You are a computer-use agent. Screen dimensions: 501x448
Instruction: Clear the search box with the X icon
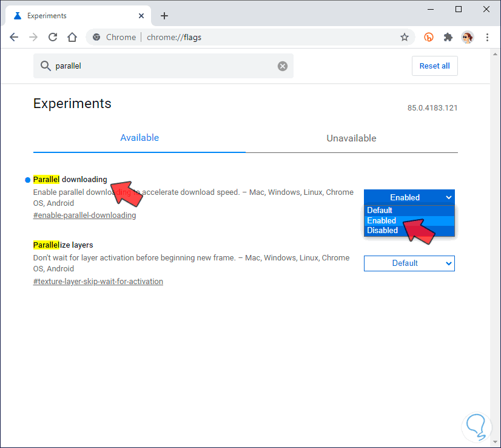(283, 66)
